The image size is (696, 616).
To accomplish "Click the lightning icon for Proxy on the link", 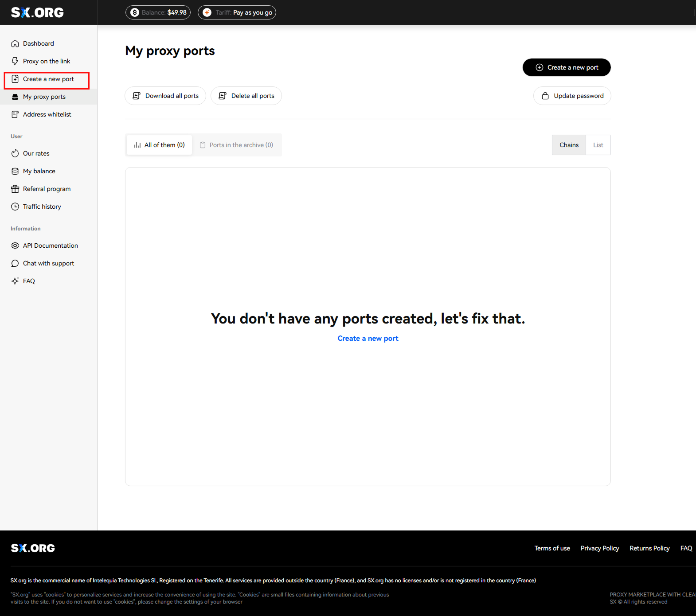I will tap(15, 61).
